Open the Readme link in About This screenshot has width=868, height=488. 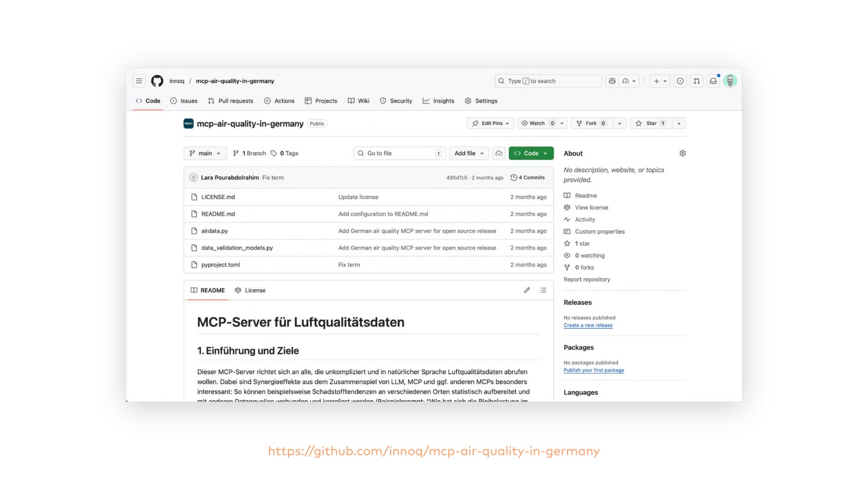[x=580, y=196]
